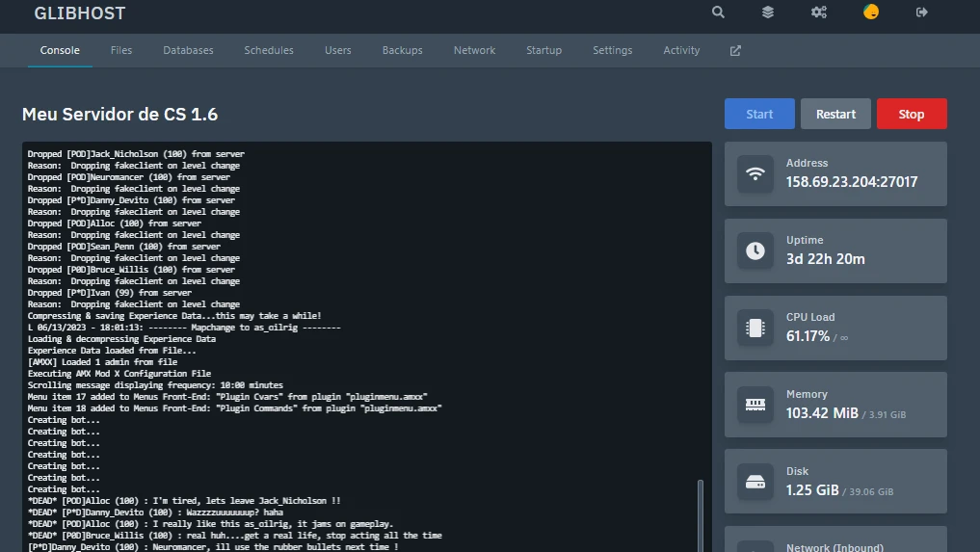Open the external link icon tab
The width and height of the screenshot is (980, 552).
735,50
